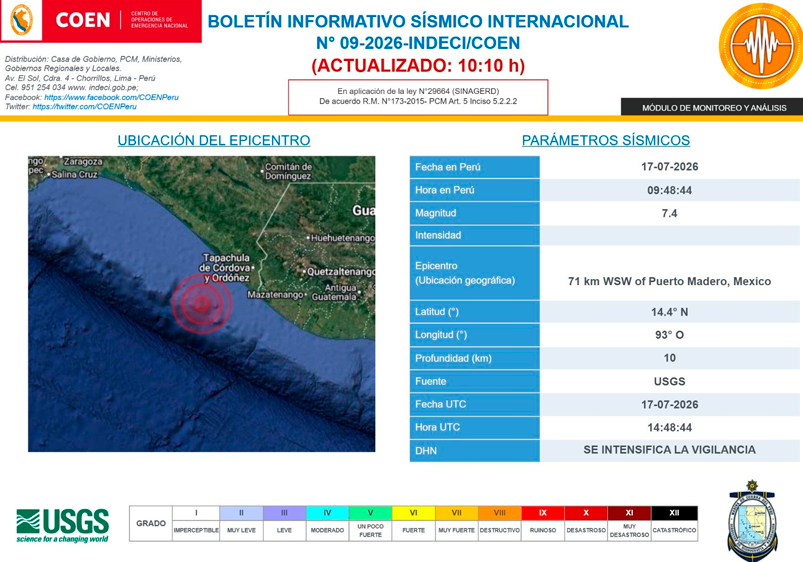Click the Tapachula de Córdova map label

click(226, 267)
